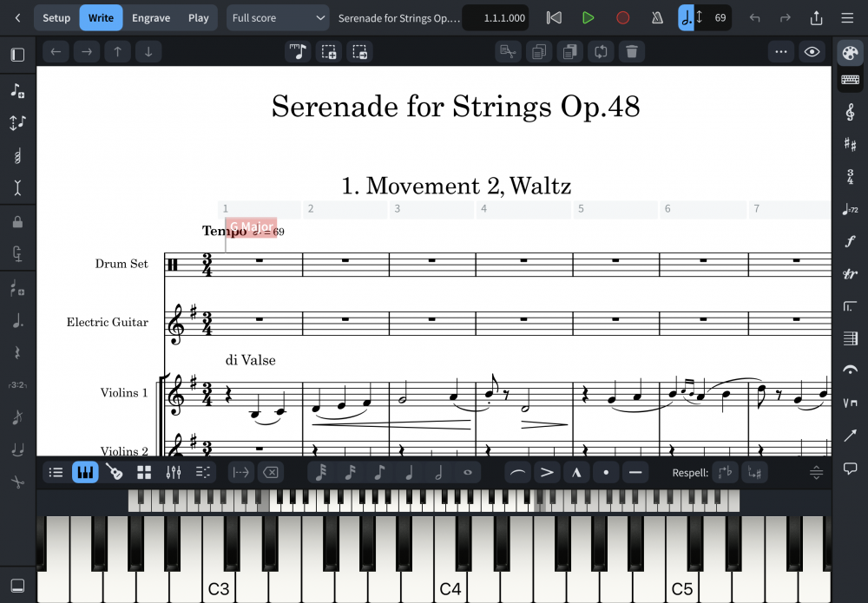Switch to Setup mode

point(56,17)
